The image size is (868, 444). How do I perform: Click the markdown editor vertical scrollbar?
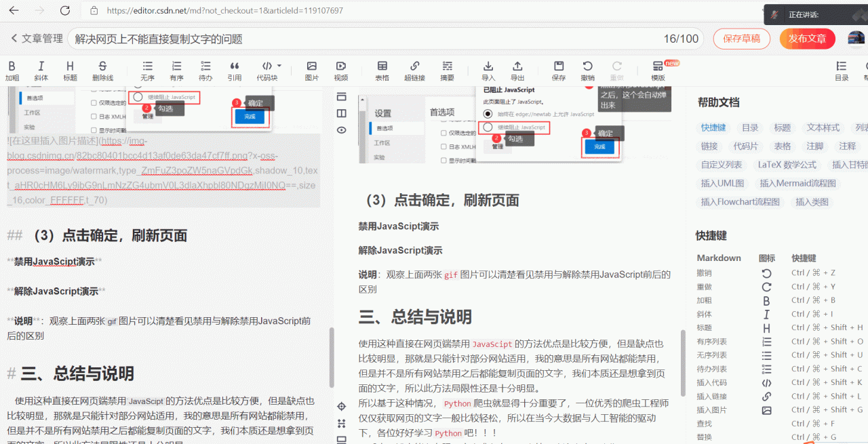(332, 357)
